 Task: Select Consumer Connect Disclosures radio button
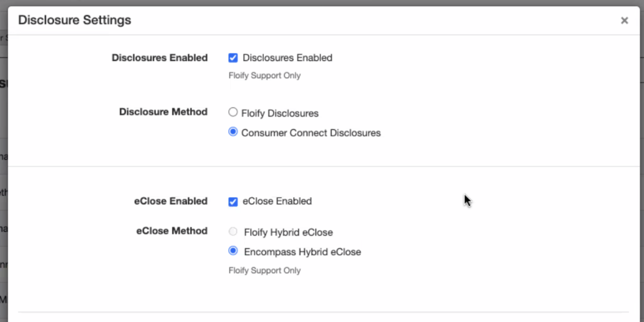point(233,132)
